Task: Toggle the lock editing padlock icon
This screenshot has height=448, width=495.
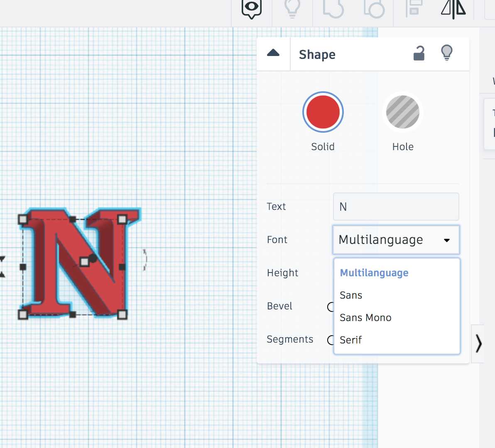Action: [419, 53]
